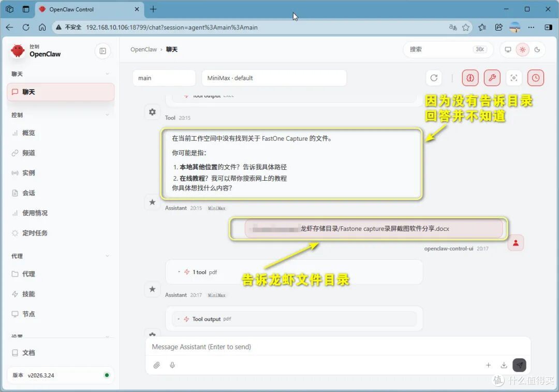Open a new browser tab

[x=153, y=9]
